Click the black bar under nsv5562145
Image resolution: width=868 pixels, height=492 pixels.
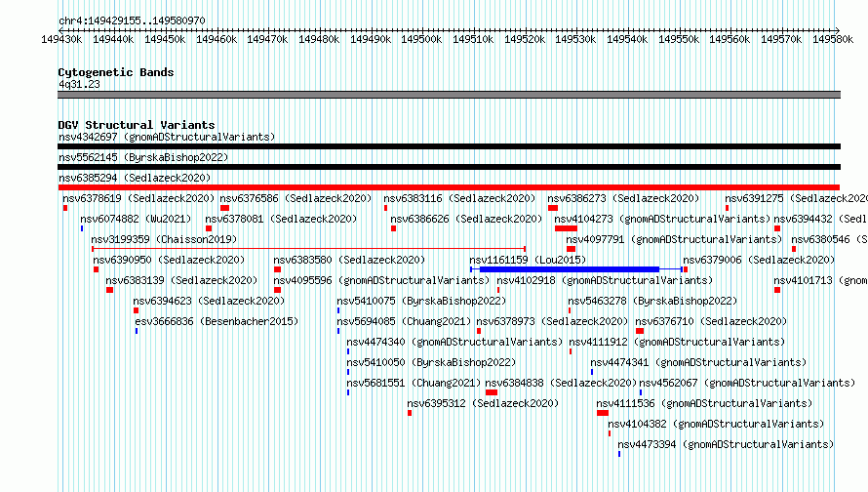click(449, 167)
